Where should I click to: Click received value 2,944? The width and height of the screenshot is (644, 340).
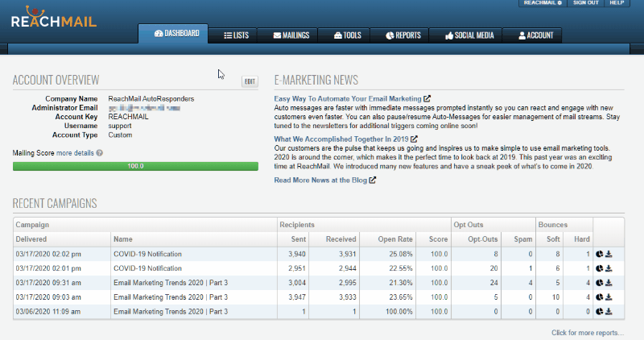tap(348, 268)
